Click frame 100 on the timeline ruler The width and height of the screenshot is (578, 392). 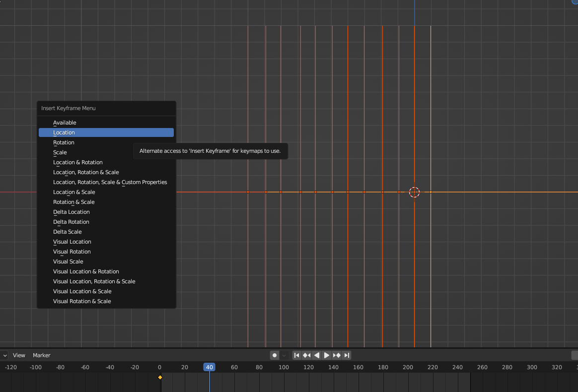point(284,367)
